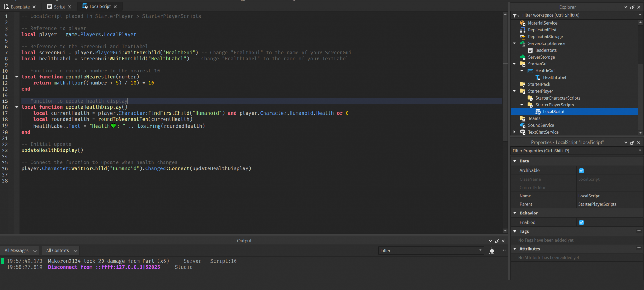The height and width of the screenshot is (290, 644).
Task: Collapse the updateHealthDisplay function fold arrow
Action: pos(17,107)
